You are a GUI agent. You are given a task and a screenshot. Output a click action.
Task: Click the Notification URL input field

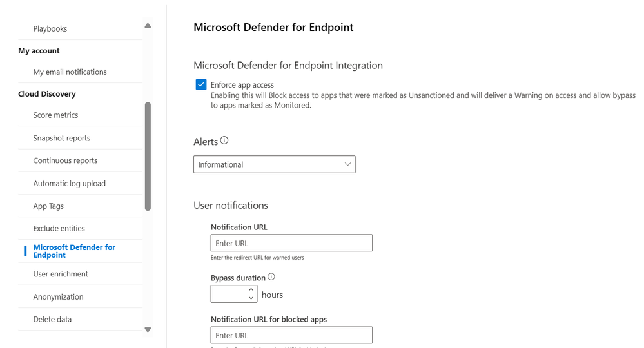click(x=291, y=243)
